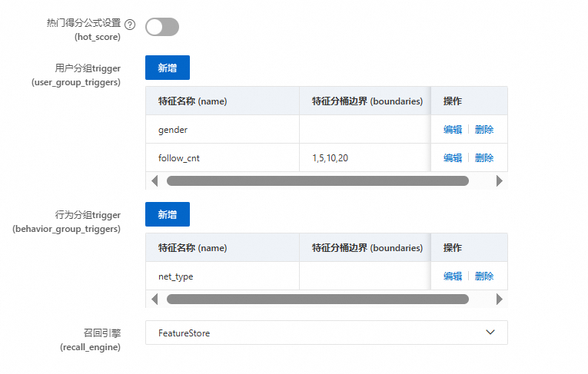The height and width of the screenshot is (374, 588).
Task: Delete the gender trigger row
Action: (x=484, y=130)
